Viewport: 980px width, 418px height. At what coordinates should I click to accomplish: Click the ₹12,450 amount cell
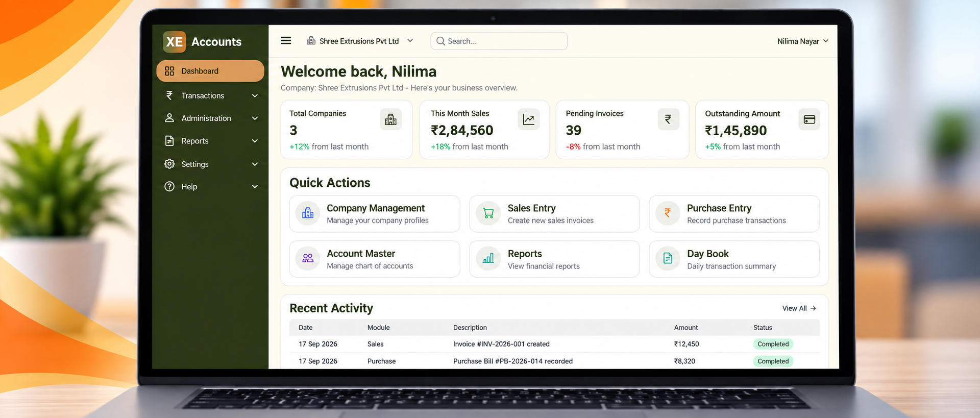click(x=687, y=344)
